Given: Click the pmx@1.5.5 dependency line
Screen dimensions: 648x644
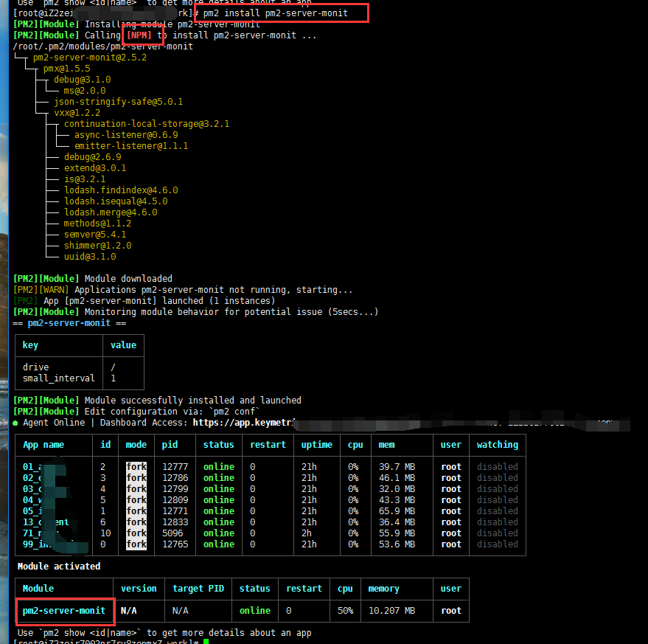Looking at the screenshot, I should (x=66, y=69).
